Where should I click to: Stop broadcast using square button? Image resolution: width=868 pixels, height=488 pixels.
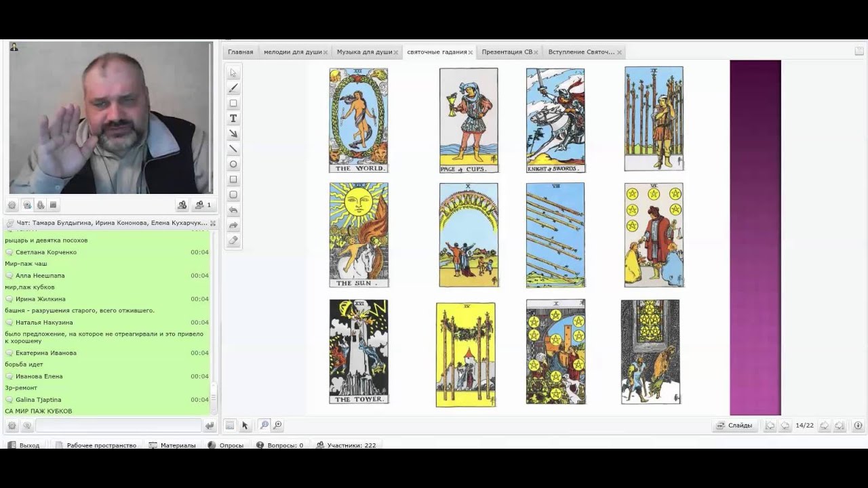coord(54,205)
